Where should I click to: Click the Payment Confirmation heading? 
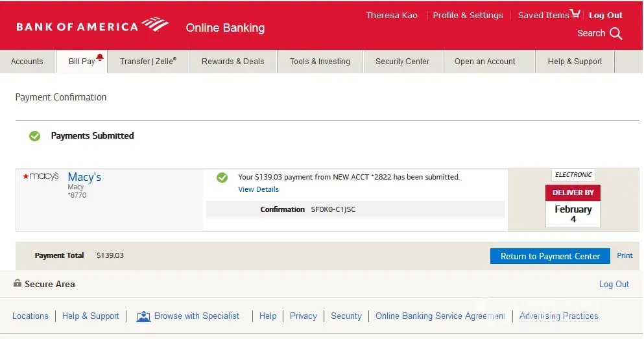(x=61, y=97)
